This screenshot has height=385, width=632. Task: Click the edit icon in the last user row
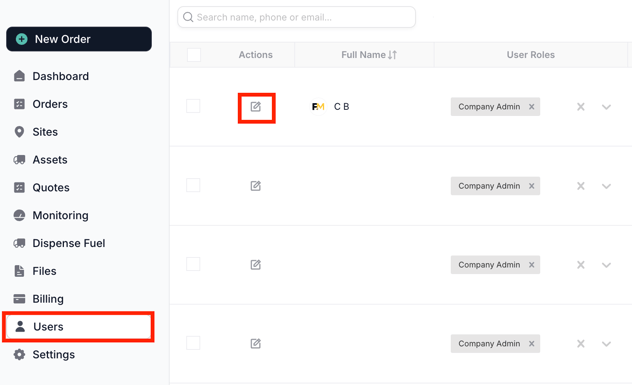tap(256, 343)
